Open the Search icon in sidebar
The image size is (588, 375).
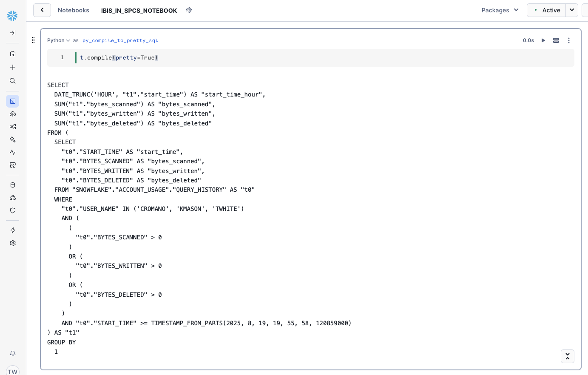point(13,81)
